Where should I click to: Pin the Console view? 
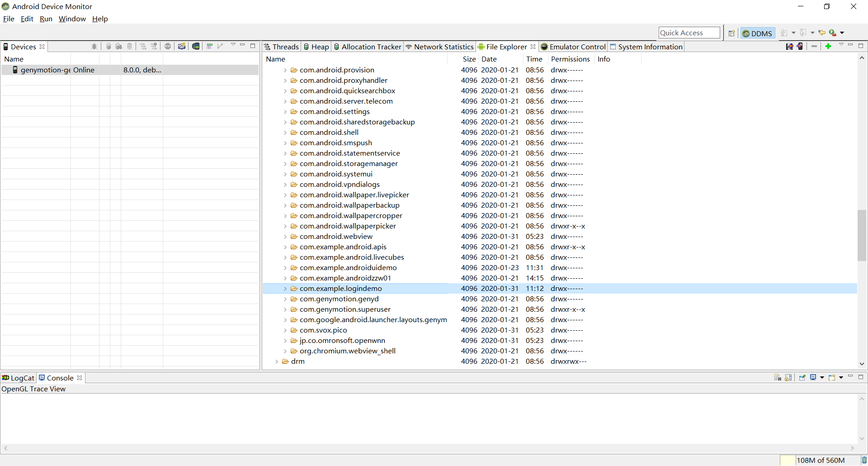(802, 377)
